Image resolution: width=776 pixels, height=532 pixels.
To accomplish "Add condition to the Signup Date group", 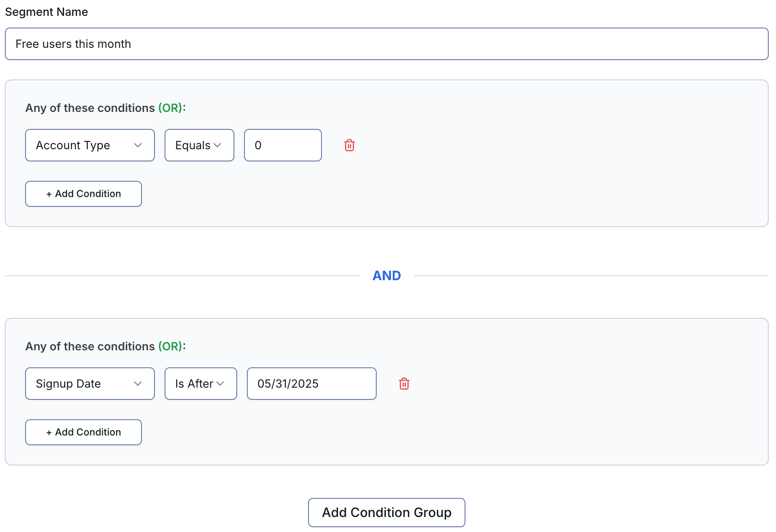I will pyautogui.click(x=84, y=432).
